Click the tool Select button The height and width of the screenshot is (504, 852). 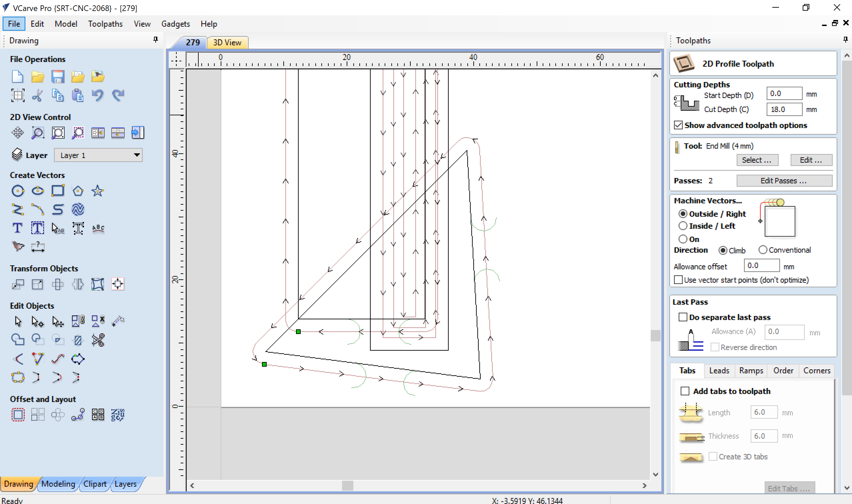757,160
